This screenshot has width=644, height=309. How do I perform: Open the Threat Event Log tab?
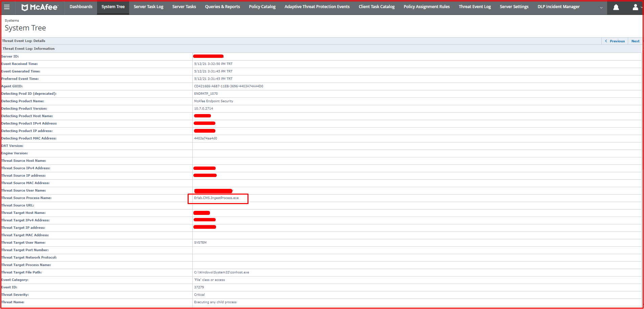[x=475, y=7]
